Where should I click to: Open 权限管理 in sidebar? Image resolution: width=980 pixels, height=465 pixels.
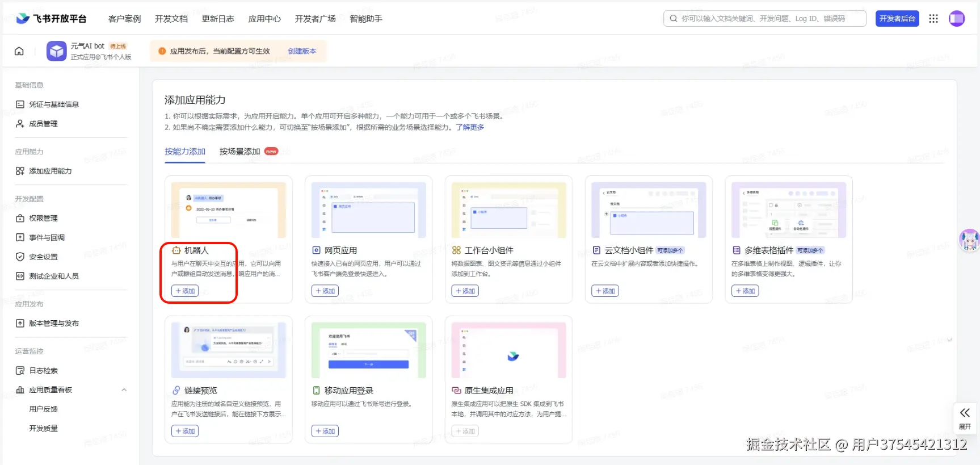coord(44,218)
